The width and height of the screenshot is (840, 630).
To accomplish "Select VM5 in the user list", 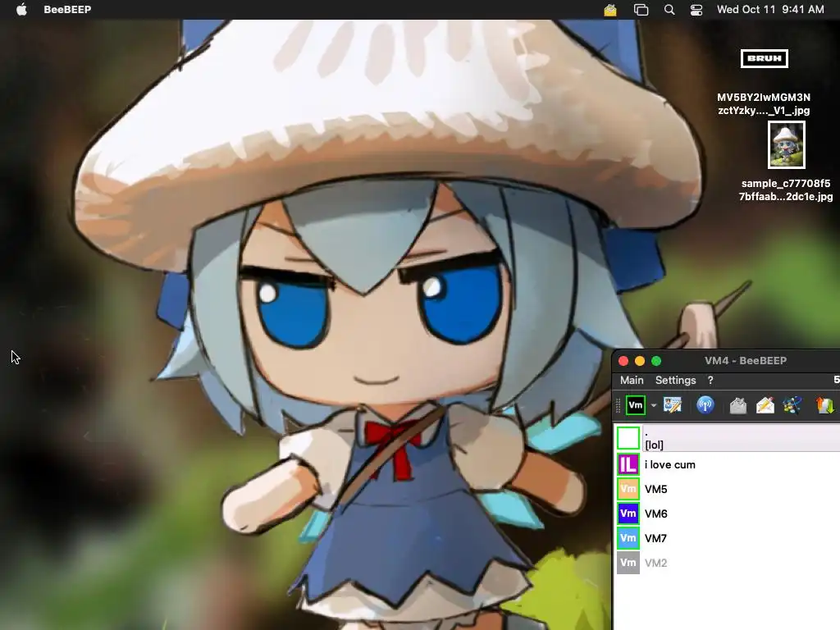I will (727, 489).
